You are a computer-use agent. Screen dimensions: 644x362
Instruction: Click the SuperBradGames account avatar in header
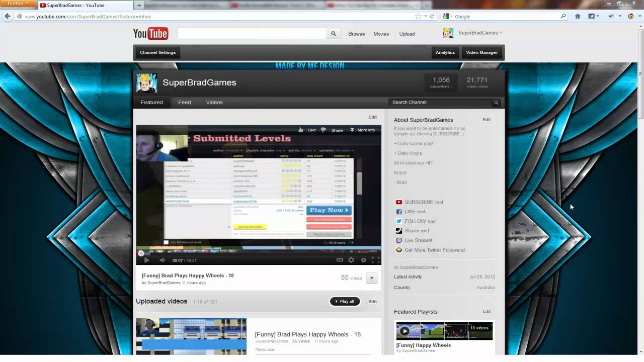tap(448, 33)
